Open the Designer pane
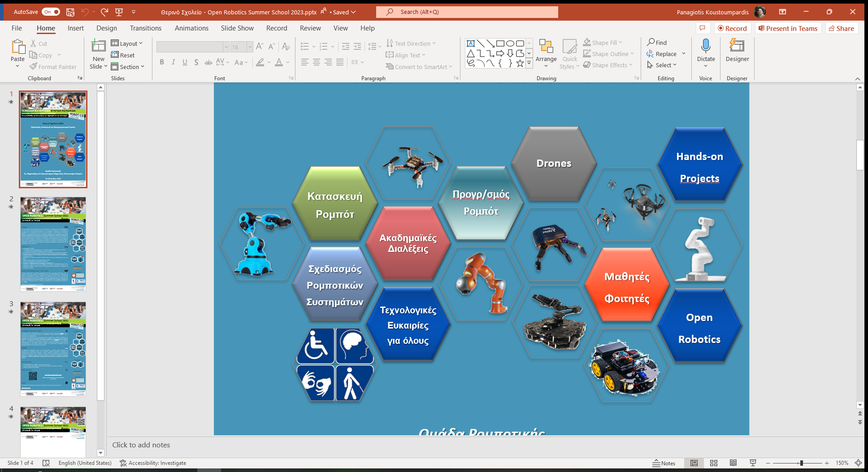The height and width of the screenshot is (472, 868). [737, 50]
